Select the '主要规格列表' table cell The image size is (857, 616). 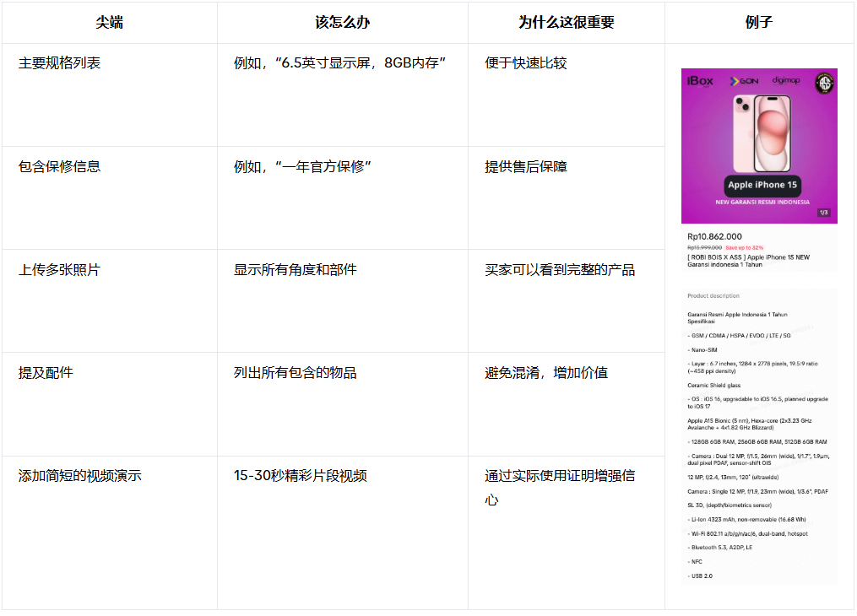pyautogui.click(x=59, y=63)
